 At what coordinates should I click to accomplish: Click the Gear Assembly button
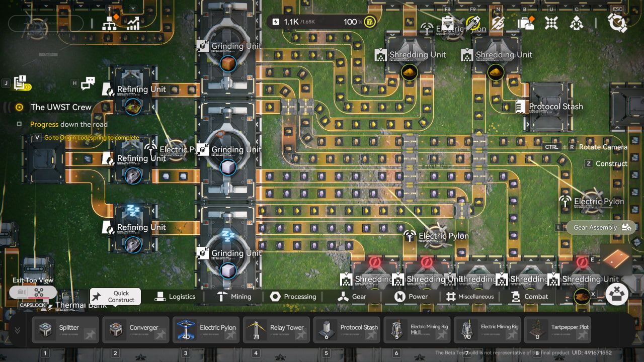click(601, 227)
